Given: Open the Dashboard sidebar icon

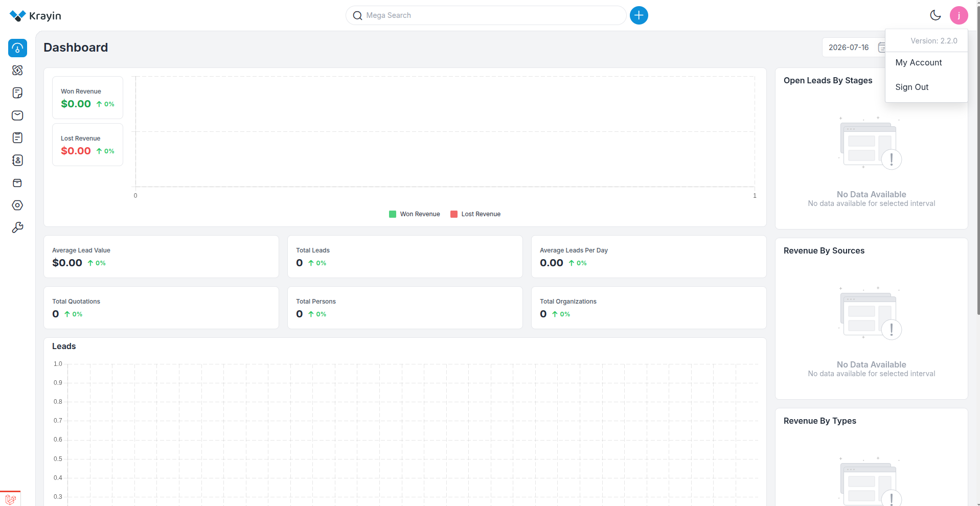Looking at the screenshot, I should [x=17, y=48].
